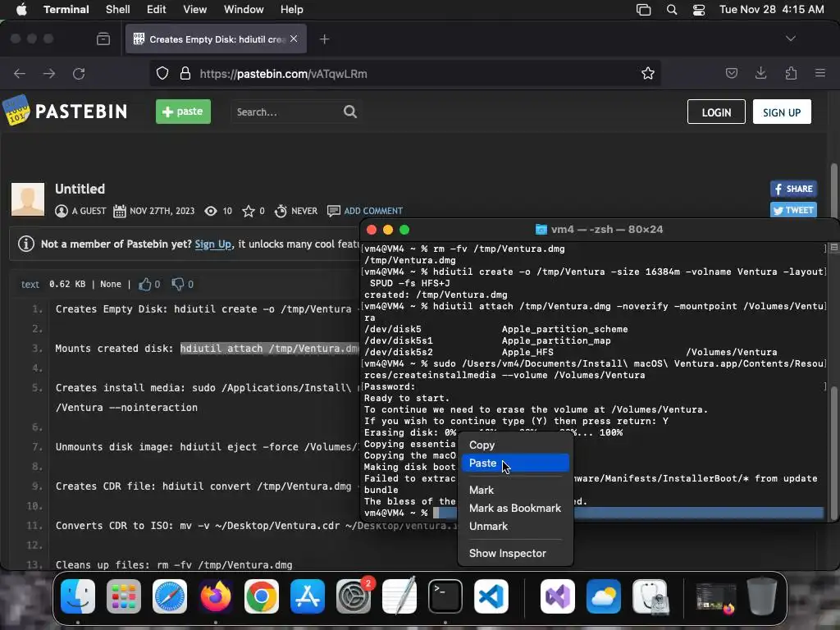Open the Window menu in menu bar
Screen dimensions: 840x630
pyautogui.click(x=244, y=10)
